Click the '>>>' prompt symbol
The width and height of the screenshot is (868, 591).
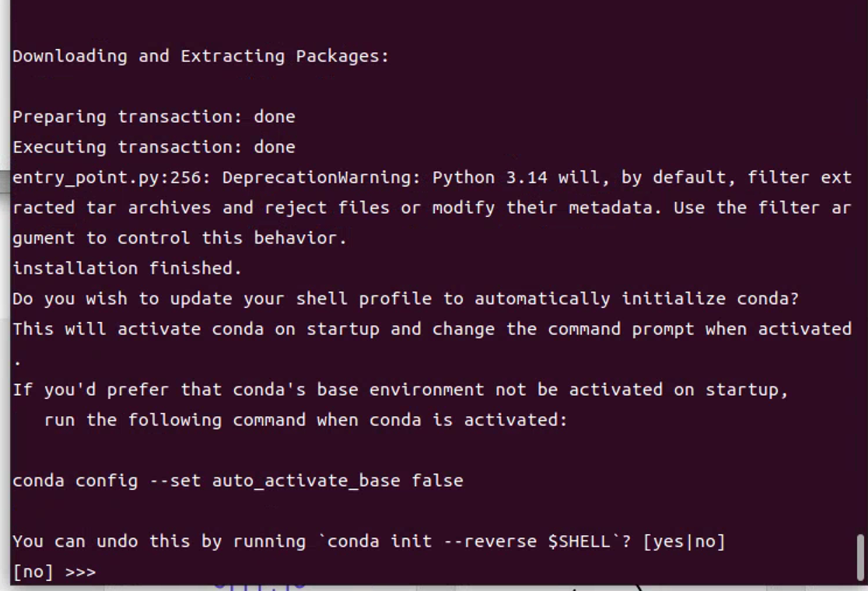81,572
